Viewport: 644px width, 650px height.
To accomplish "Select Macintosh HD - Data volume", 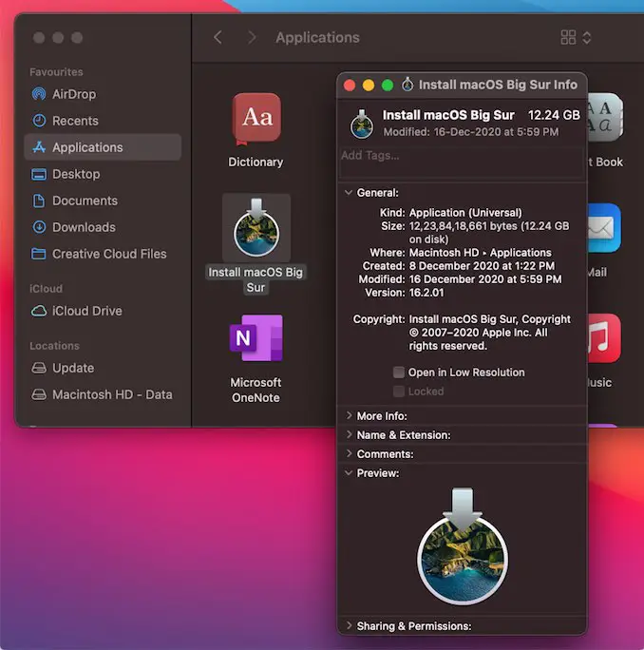I will point(103,394).
